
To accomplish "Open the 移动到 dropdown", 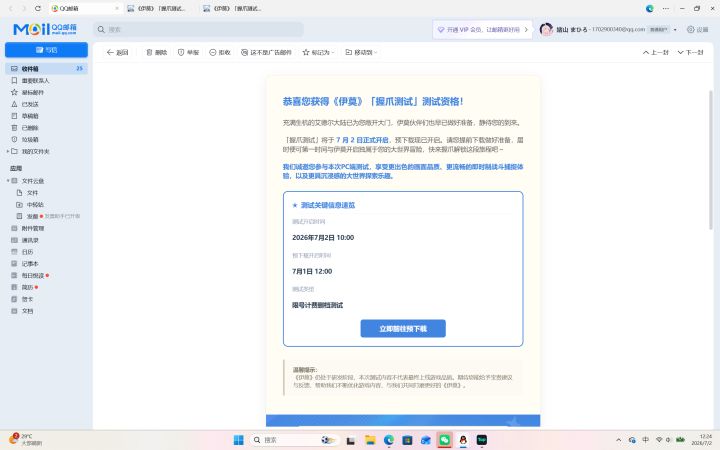I will pyautogui.click(x=361, y=52).
